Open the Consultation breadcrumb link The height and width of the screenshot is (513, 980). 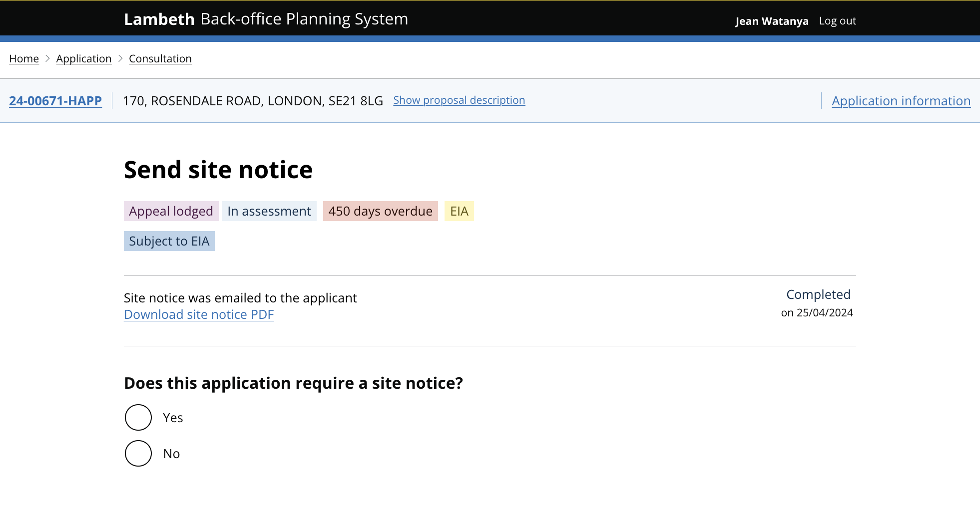point(160,58)
